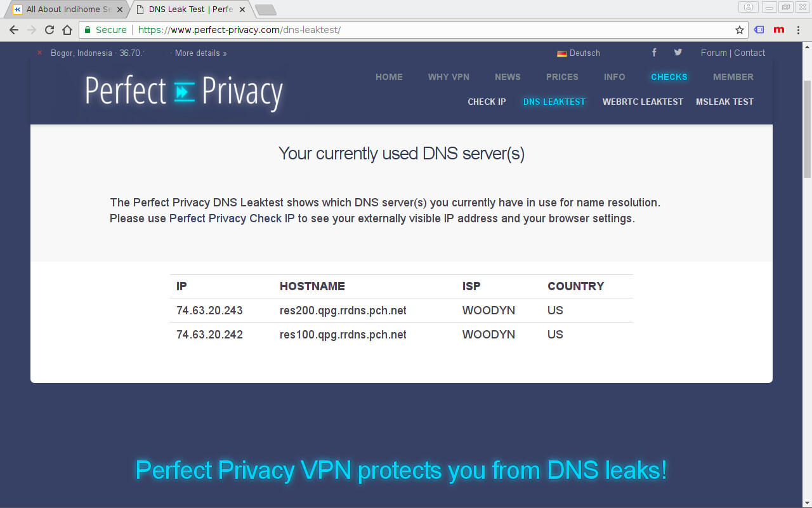Viewport: 812px width, 508px height.
Task: Reload the page using the refresh icon
Action: [x=49, y=30]
